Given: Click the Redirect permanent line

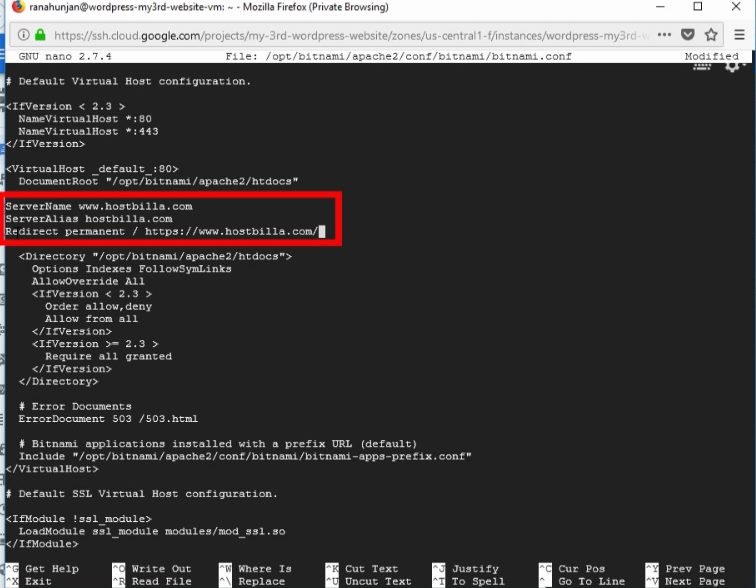Looking at the screenshot, I should pyautogui.click(x=162, y=231).
